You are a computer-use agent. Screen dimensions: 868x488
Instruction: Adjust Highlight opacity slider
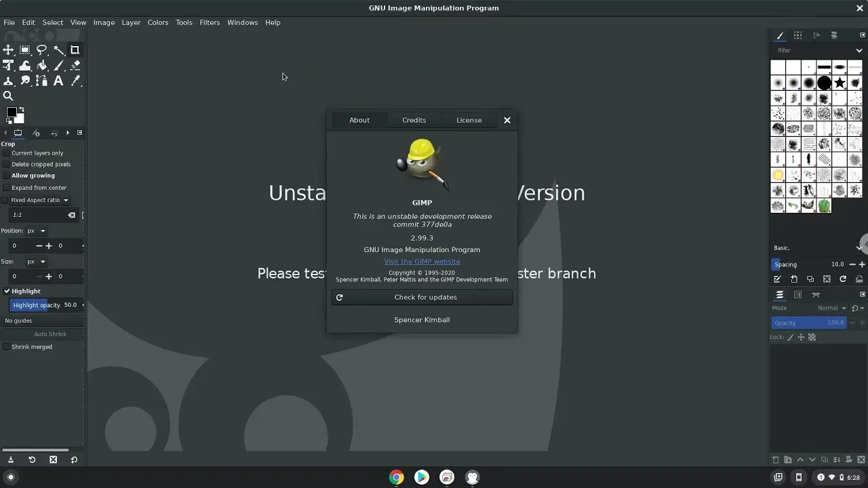45,305
